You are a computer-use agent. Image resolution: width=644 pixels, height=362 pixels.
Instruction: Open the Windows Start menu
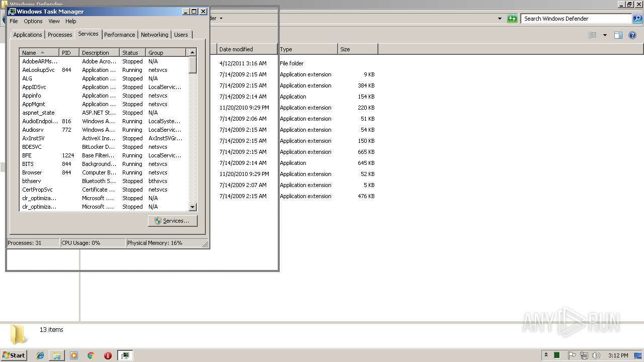point(14,355)
